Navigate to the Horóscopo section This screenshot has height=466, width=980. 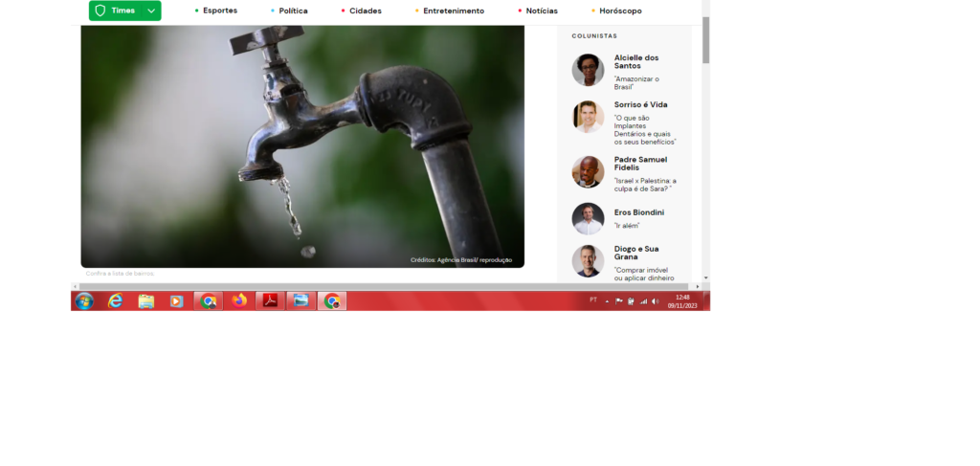tap(620, 11)
